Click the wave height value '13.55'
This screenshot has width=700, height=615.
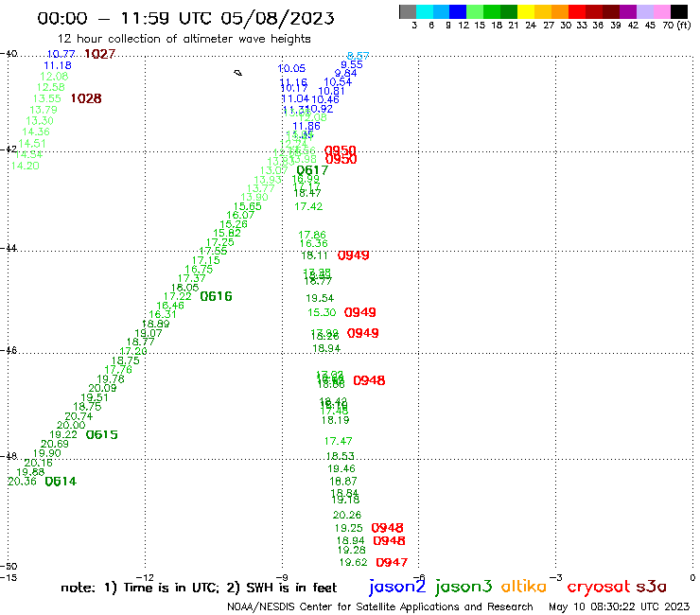(x=47, y=98)
